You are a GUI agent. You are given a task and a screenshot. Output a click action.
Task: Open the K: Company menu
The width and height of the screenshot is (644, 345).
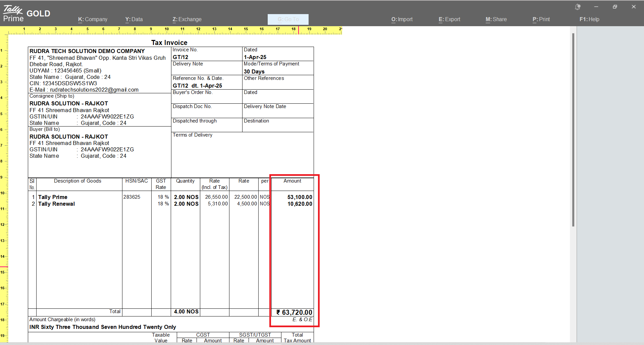[x=93, y=19]
